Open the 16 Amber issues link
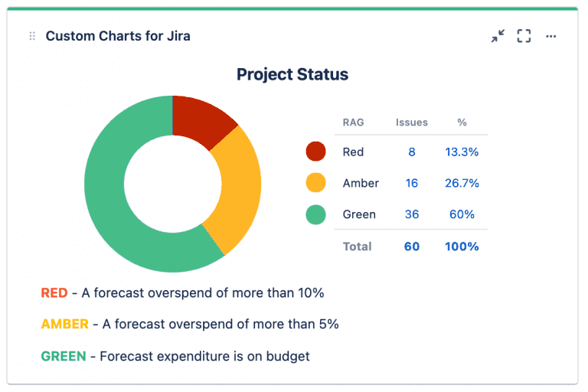Screen dimensions: 588x392 [x=412, y=183]
